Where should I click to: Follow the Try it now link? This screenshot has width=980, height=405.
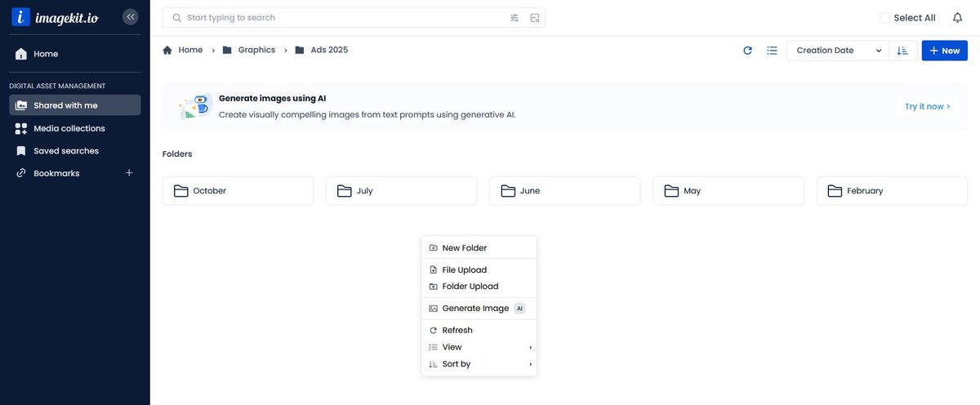click(927, 106)
